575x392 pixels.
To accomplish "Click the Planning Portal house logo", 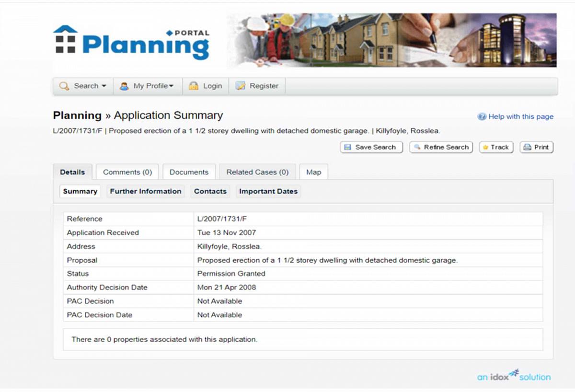I will 66,39.
